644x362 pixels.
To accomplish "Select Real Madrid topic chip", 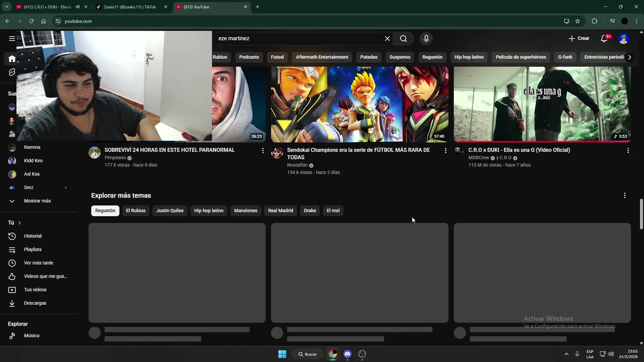I will coord(280,211).
